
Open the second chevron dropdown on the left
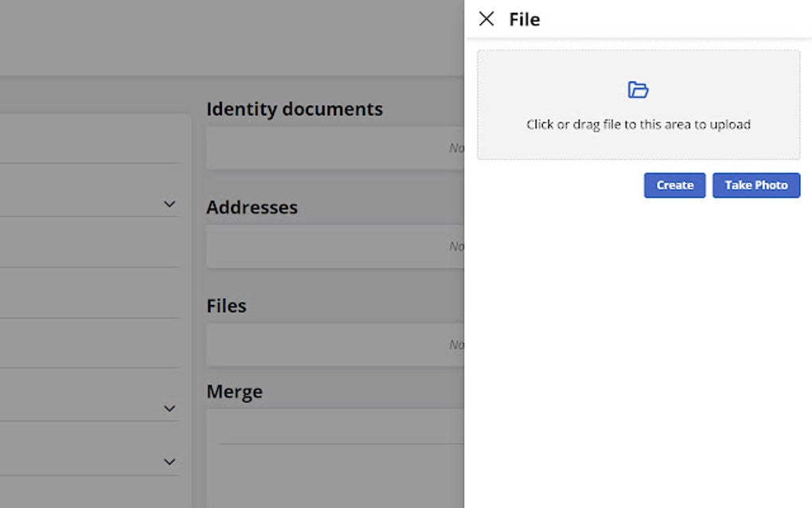tap(169, 408)
